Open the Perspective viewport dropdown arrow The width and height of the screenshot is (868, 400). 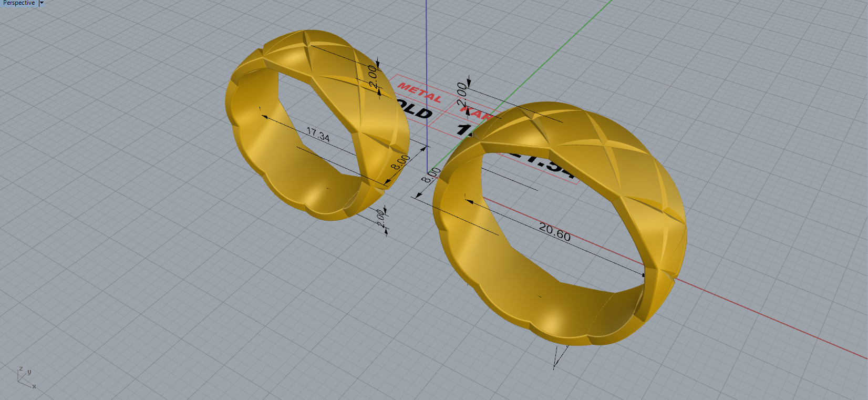(x=42, y=3)
